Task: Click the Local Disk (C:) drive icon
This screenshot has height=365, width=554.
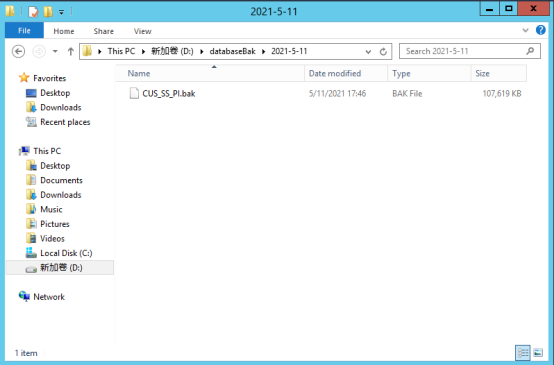Action: coord(31,253)
